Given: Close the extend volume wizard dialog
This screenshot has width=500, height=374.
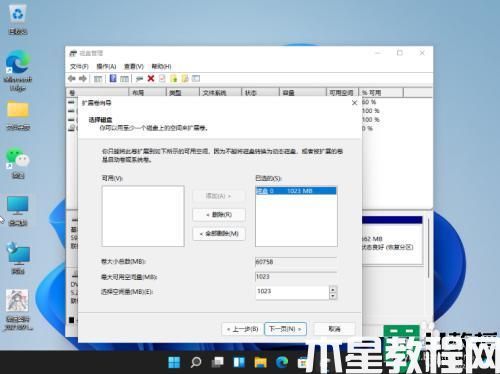Looking at the screenshot, I should click(355, 103).
